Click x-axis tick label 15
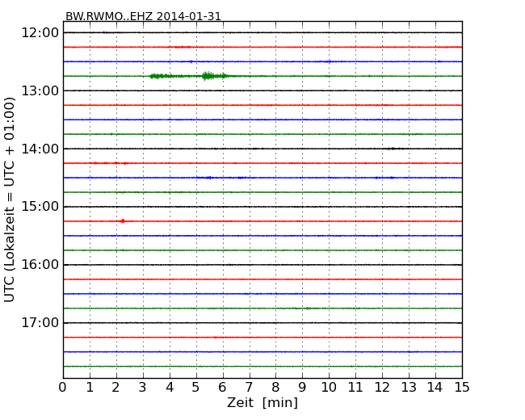The image size is (525, 420). tap(462, 388)
